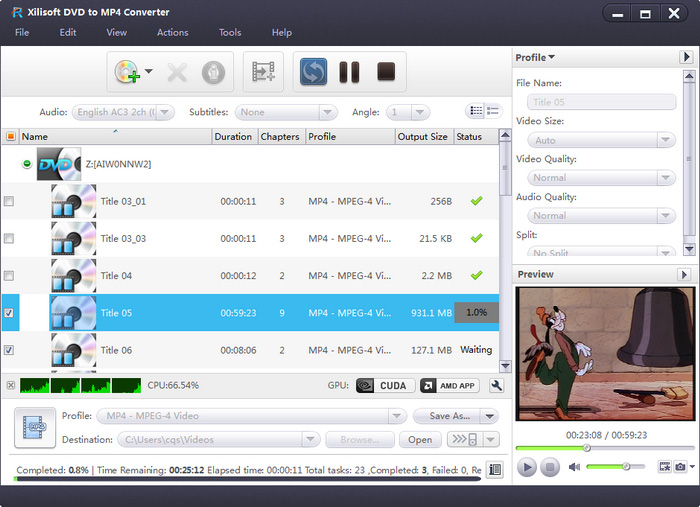The width and height of the screenshot is (700, 507).
Task: Uncheck the Title 05 checkbox
Action: pos(9,313)
